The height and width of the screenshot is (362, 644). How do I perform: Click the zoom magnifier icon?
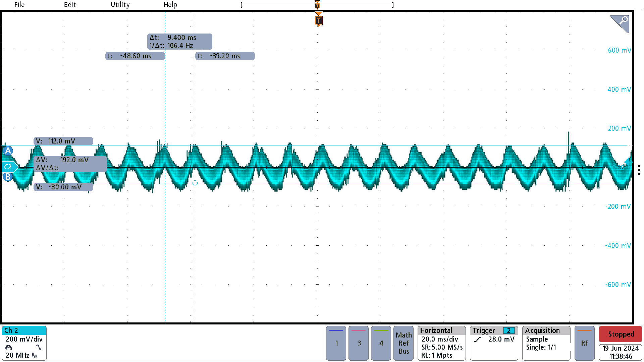620,23
